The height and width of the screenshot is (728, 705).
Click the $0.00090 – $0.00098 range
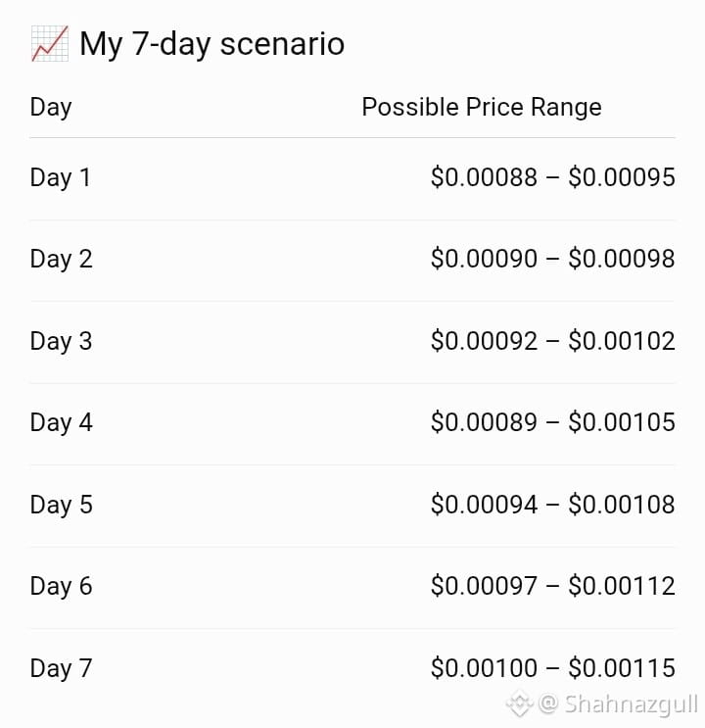[553, 259]
